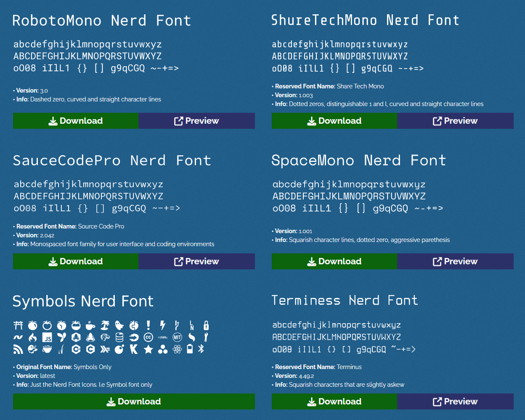
Task: Download the Symbols Nerd Font
Action: pos(134,401)
